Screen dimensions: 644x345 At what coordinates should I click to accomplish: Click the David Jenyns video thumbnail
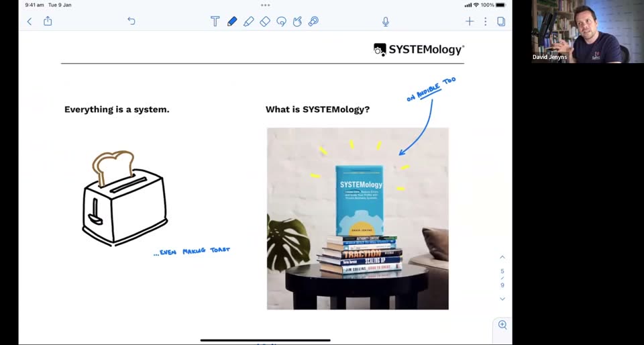[588, 32]
